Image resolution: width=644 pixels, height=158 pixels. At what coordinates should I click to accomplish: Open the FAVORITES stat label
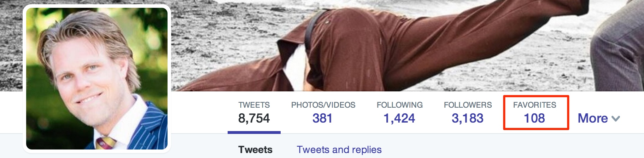pos(534,105)
